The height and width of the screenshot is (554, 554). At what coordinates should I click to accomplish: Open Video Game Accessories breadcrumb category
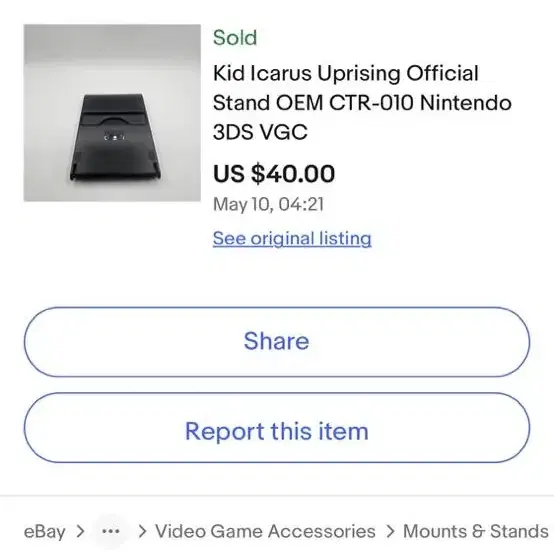[x=265, y=531]
